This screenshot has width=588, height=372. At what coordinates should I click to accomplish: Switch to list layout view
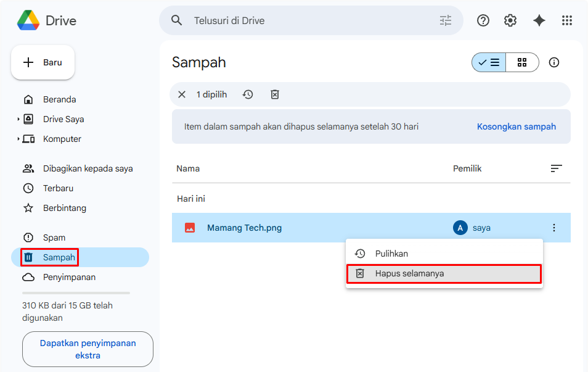click(489, 62)
